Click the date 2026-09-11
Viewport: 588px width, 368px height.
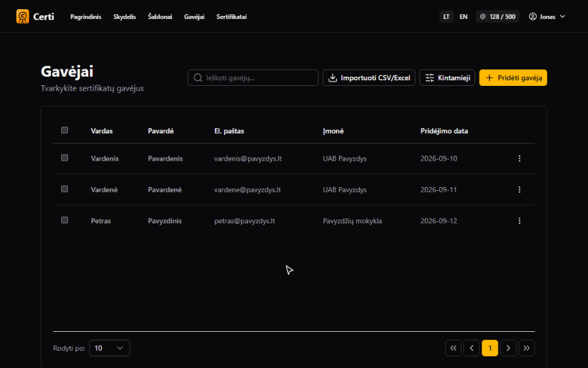pos(439,190)
